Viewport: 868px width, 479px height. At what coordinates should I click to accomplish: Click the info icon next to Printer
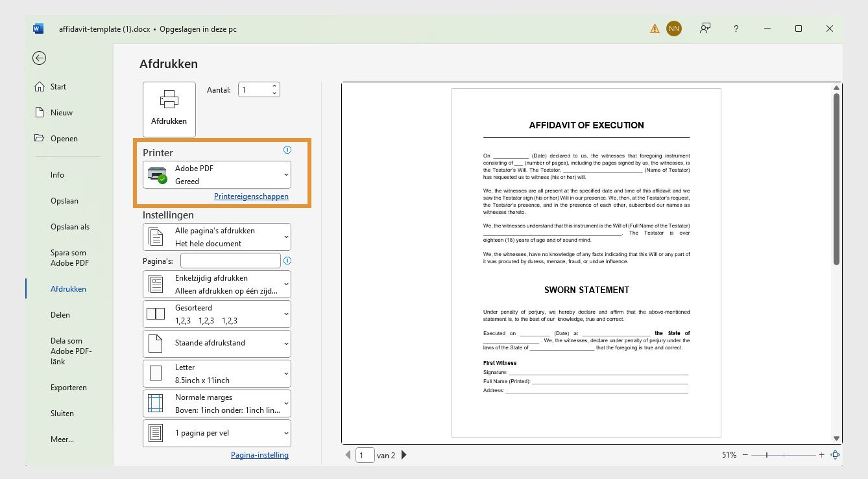(287, 150)
